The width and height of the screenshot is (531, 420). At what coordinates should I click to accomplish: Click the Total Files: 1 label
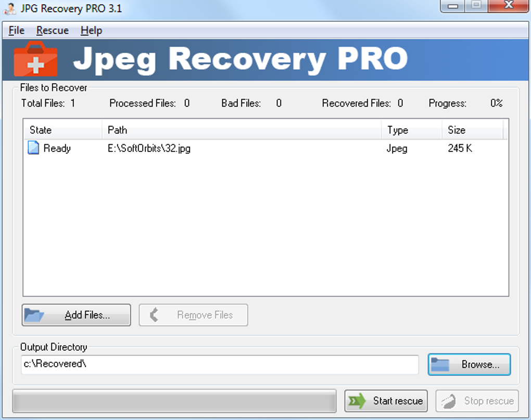(x=48, y=103)
